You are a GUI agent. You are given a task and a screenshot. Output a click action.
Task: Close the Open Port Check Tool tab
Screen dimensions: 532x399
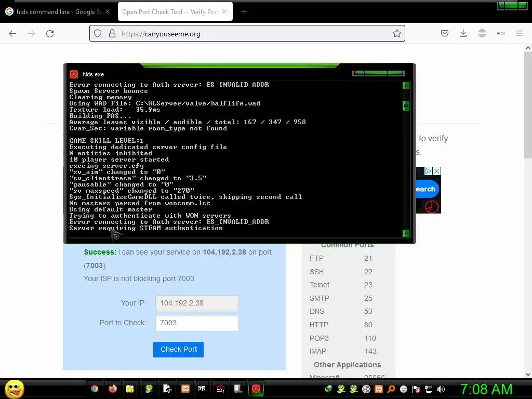tap(224, 11)
